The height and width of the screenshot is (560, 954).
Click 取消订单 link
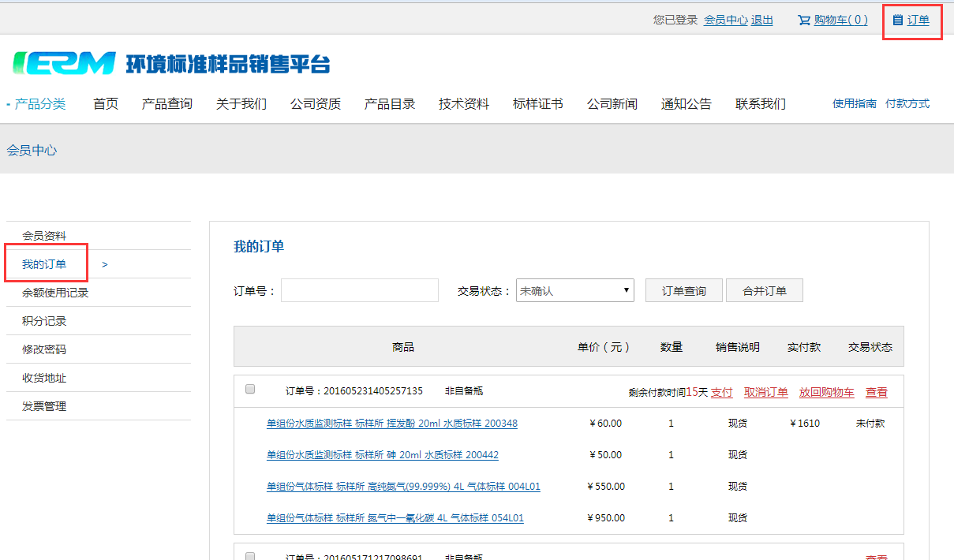click(765, 392)
